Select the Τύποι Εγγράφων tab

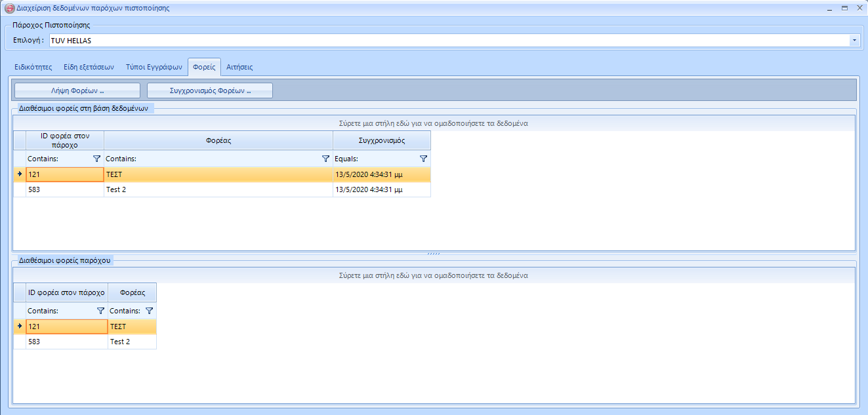click(154, 67)
